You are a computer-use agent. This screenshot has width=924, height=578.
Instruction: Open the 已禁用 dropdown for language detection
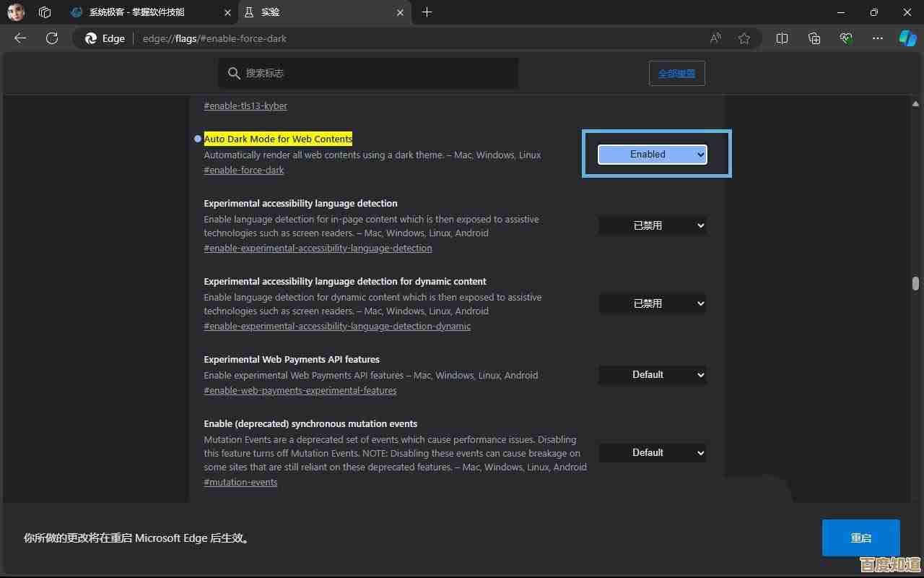652,225
